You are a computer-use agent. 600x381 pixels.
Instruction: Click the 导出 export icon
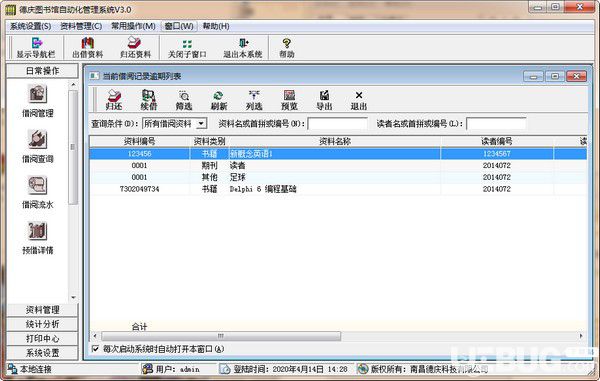[324, 95]
